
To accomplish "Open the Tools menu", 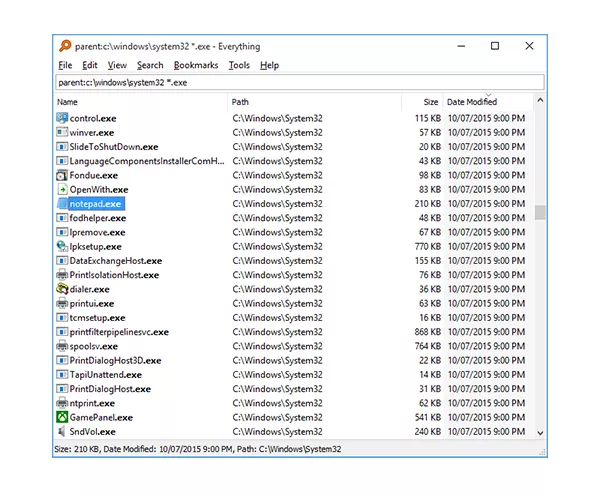I will (239, 65).
